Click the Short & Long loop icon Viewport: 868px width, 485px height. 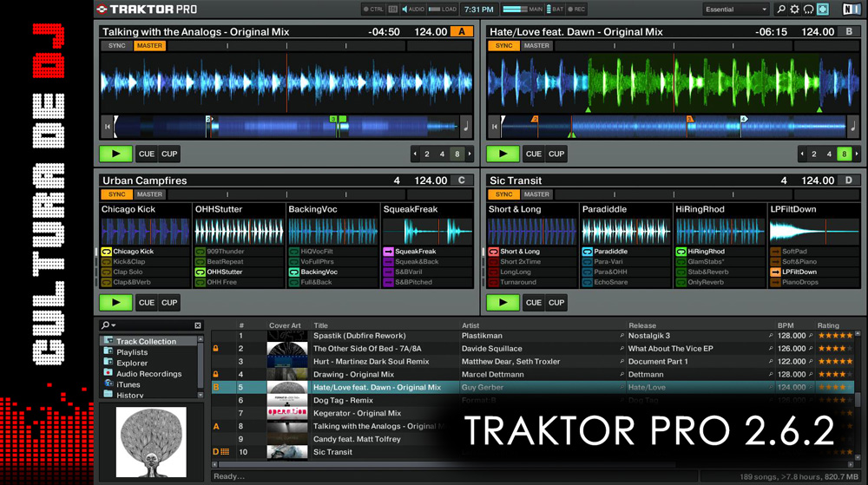point(494,252)
